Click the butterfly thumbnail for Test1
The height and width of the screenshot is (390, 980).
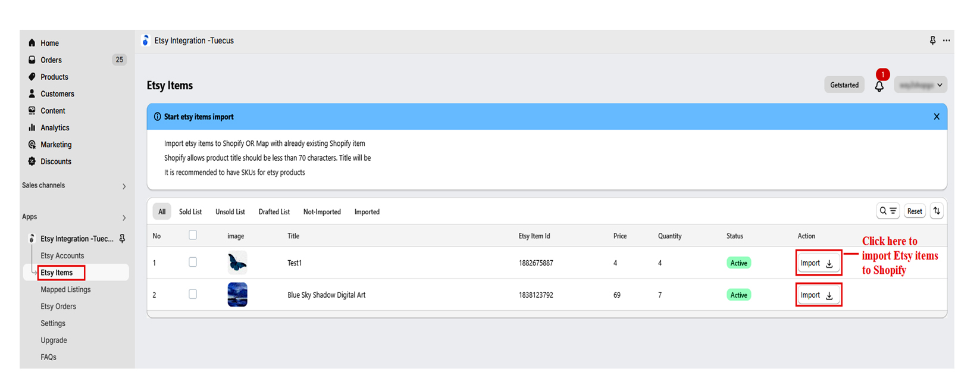237,263
